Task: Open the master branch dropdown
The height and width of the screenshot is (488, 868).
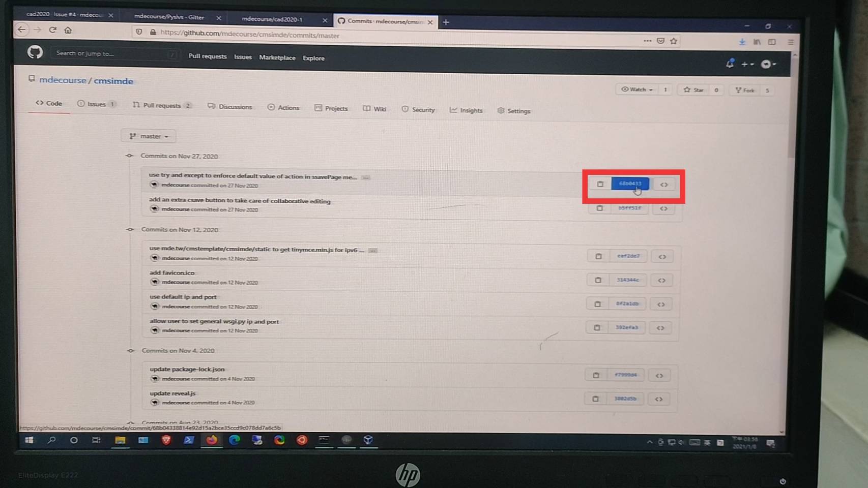Action: (x=149, y=136)
